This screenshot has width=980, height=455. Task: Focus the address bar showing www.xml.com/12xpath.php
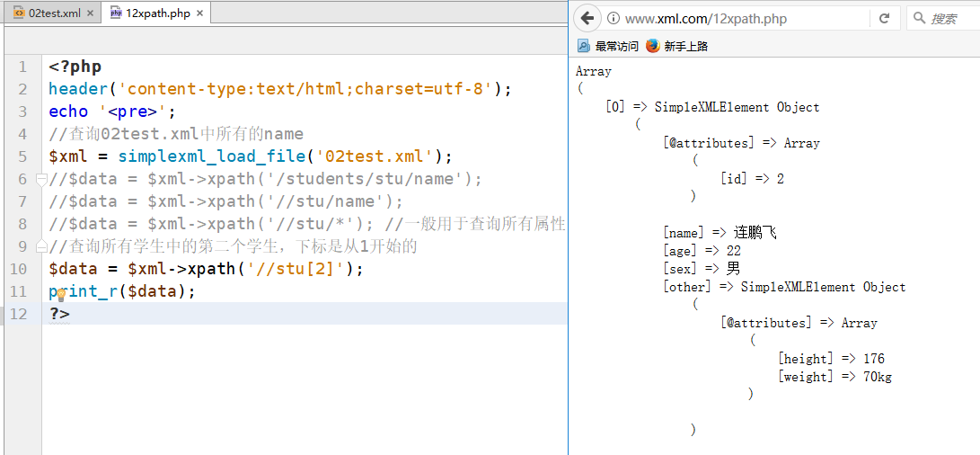tap(737, 19)
